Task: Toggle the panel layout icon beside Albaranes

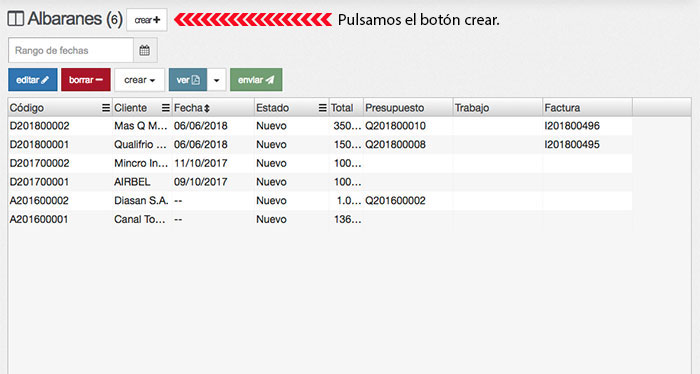Action: point(16,19)
